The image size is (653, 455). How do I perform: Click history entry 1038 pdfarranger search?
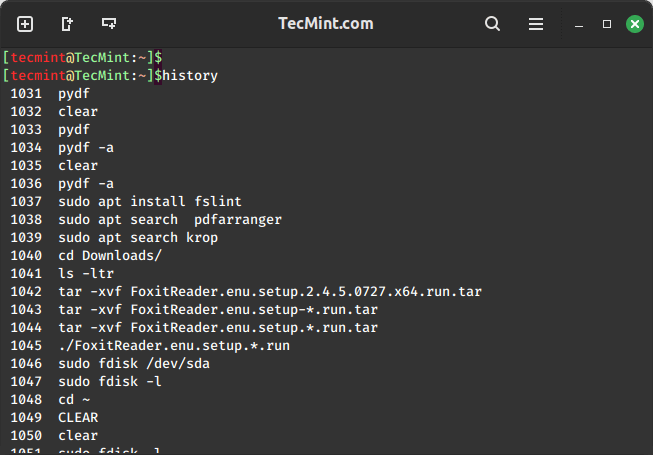pos(170,219)
